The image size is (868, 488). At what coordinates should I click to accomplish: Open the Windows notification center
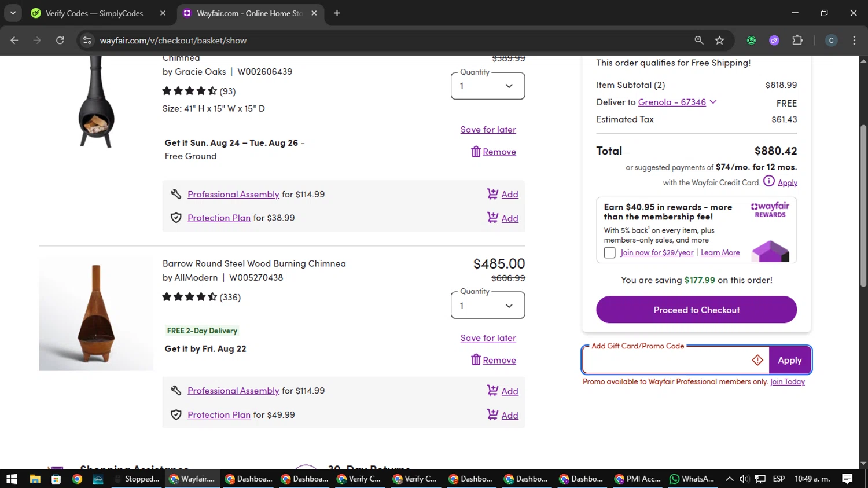[x=847, y=479]
